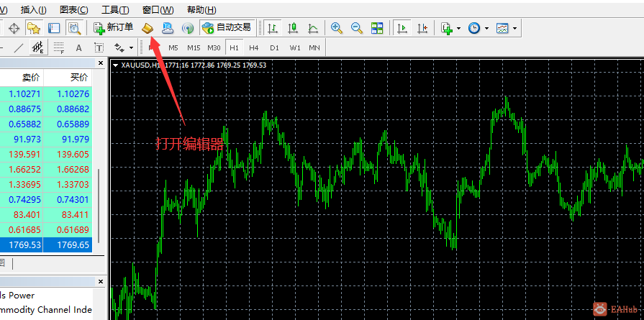The height and width of the screenshot is (320, 644).
Task: Toggle the Navigator folder-star panel icon
Action: click(x=34, y=28)
